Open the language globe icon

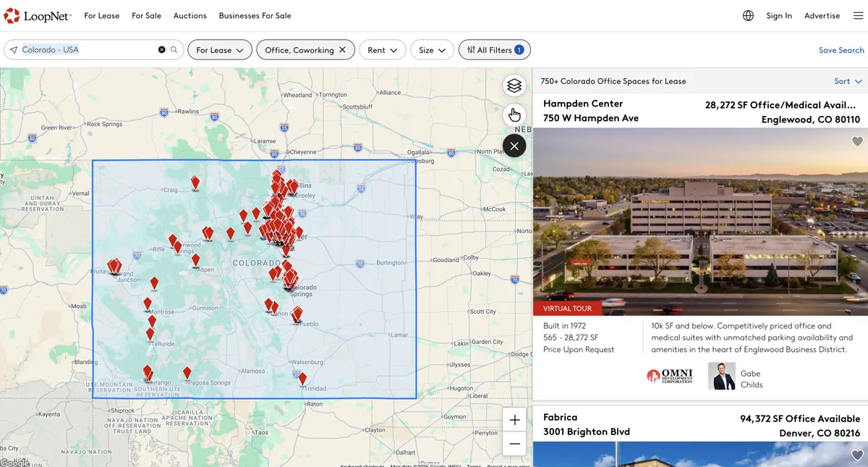click(748, 15)
